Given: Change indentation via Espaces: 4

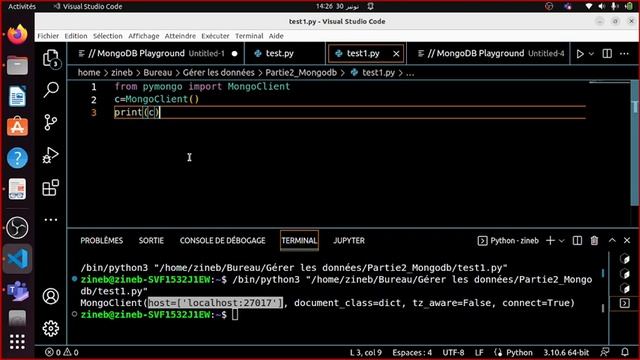Looking at the screenshot, I should pos(412,352).
